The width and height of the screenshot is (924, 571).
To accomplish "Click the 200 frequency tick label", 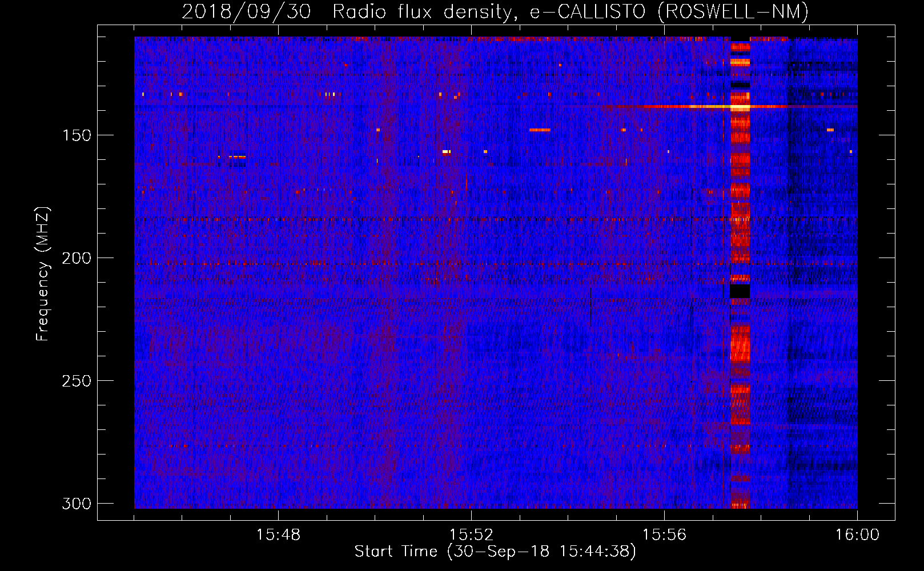I will pos(77,258).
